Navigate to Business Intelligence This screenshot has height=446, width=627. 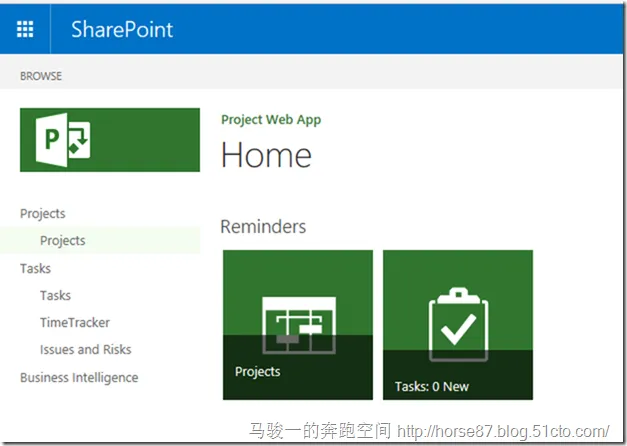click(79, 377)
